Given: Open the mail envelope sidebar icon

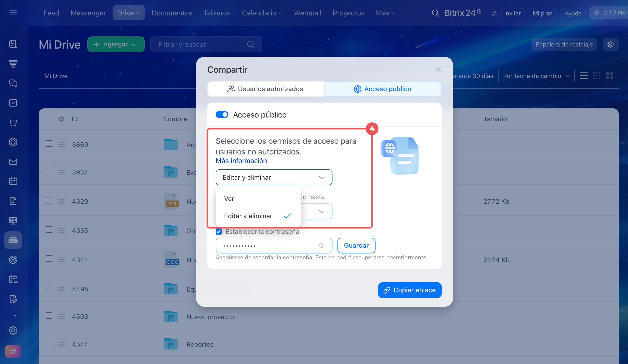Looking at the screenshot, I should (13, 162).
